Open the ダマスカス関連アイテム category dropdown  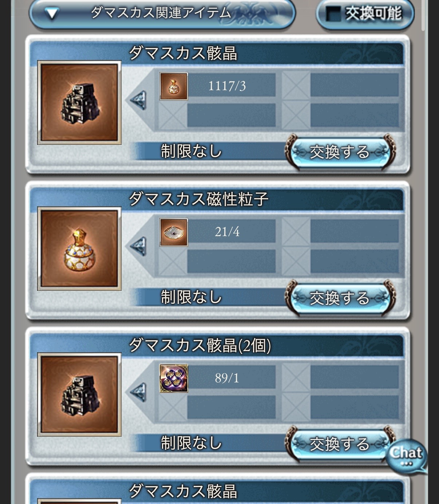[x=162, y=14]
